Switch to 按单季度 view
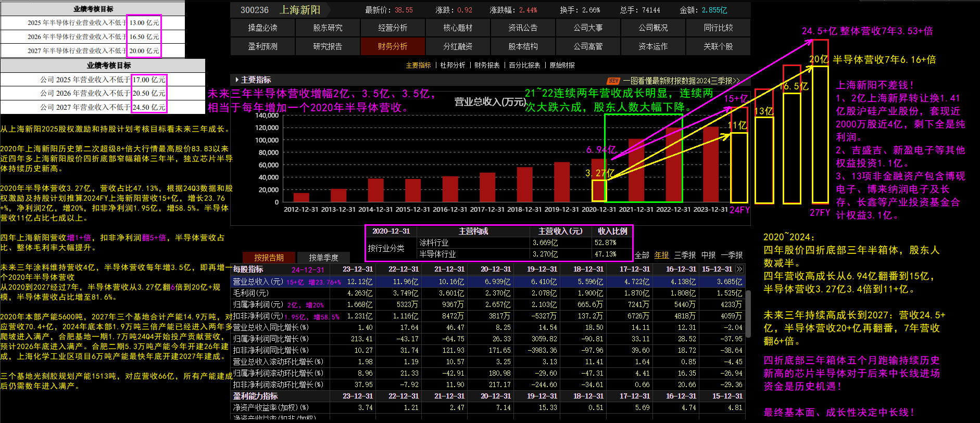Image resolution: width=980 pixels, height=423 pixels. click(323, 258)
